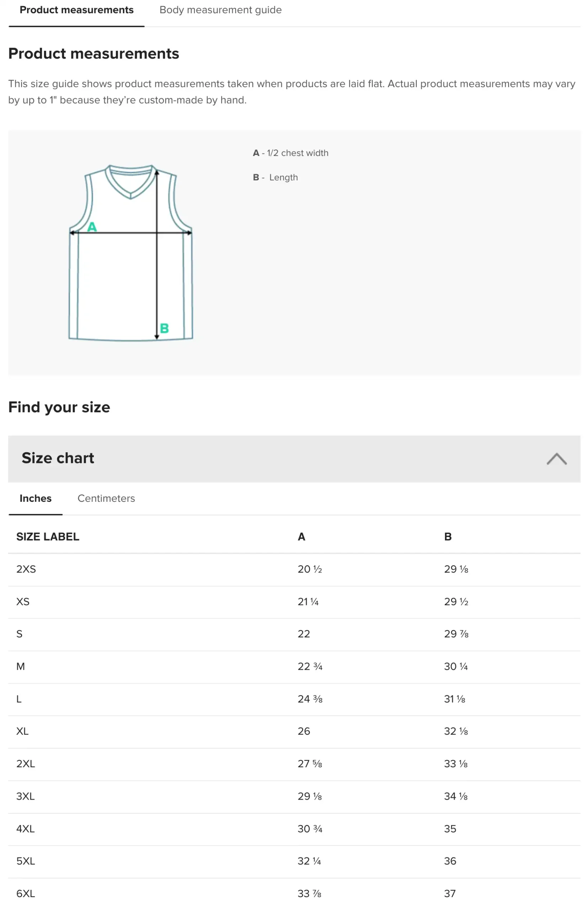
Task: Switch size chart to Centimeters
Action: pyautogui.click(x=106, y=498)
